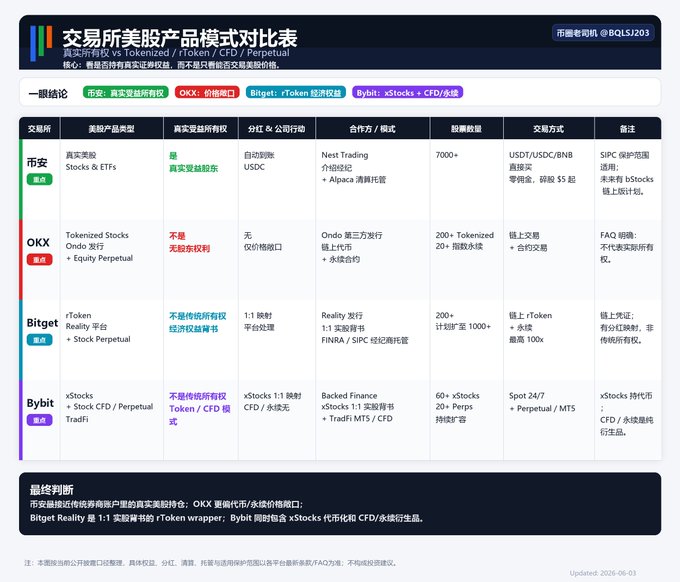The height and width of the screenshot is (582, 680).
Task: Click the 交易所 column header
Action: (39, 129)
